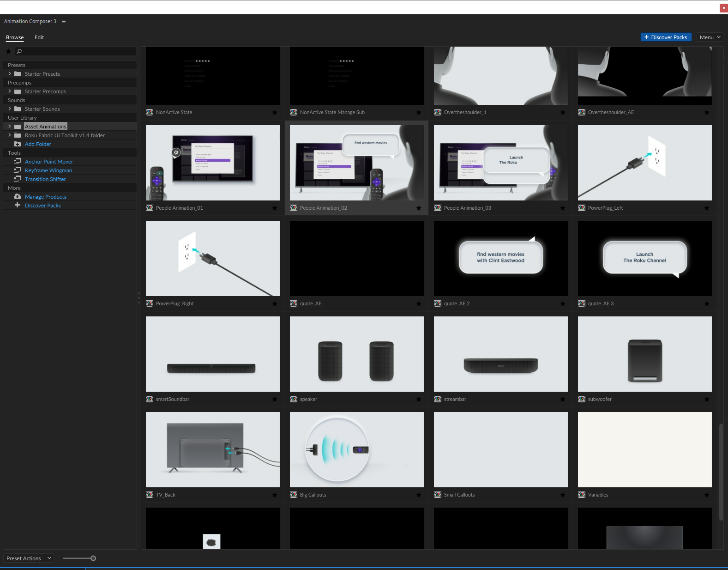
Task: Expand the Starter Precomps folder
Action: 10,91
